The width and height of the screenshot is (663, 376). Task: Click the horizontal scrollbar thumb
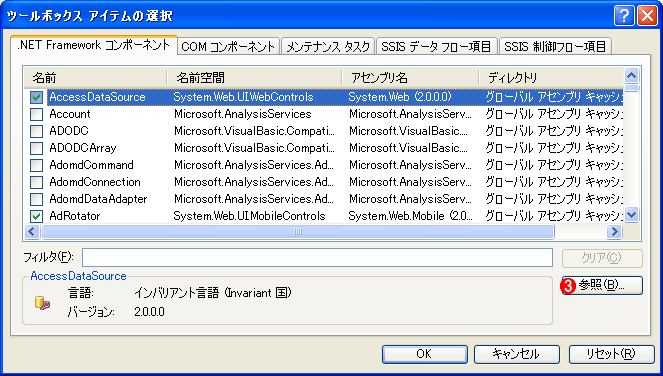pos(298,231)
